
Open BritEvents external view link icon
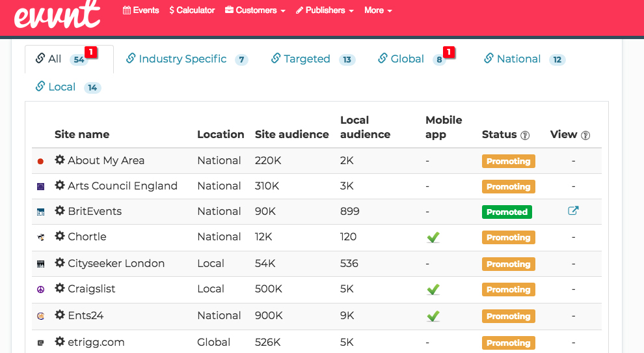[573, 210]
